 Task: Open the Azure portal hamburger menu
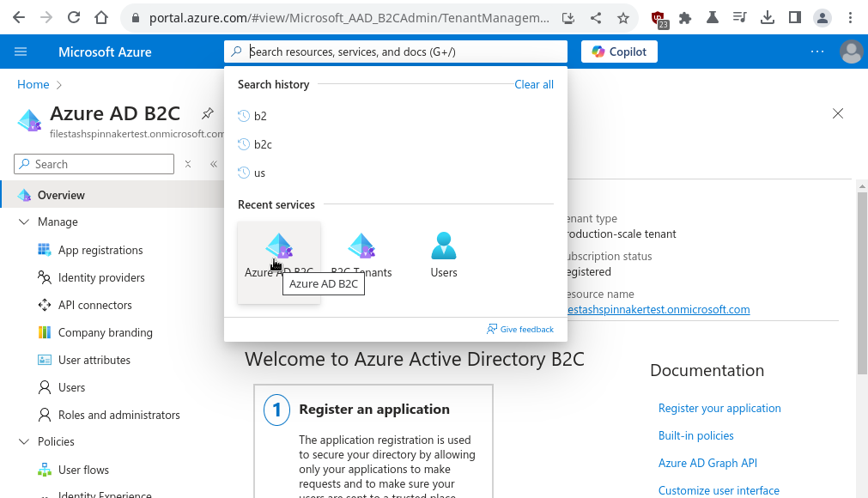click(21, 52)
